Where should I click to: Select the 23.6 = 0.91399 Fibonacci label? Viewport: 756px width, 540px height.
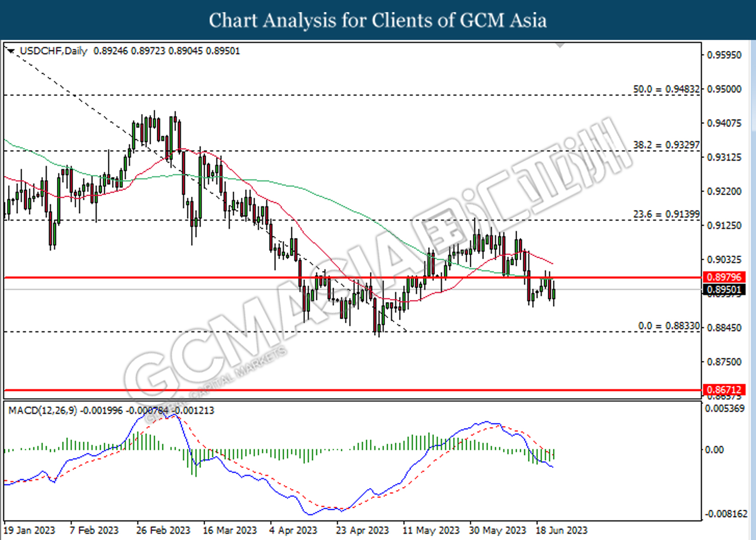tap(666, 214)
